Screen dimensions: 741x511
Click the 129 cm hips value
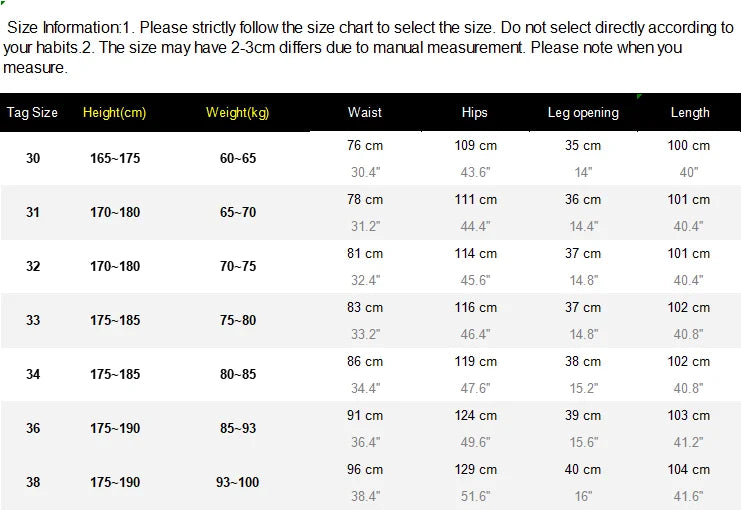(x=475, y=469)
